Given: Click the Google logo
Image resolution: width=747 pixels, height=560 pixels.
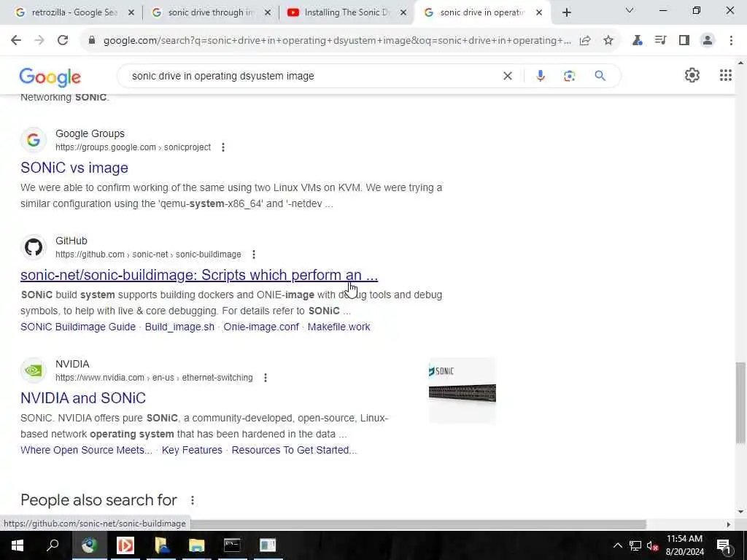Looking at the screenshot, I should tap(50, 77).
